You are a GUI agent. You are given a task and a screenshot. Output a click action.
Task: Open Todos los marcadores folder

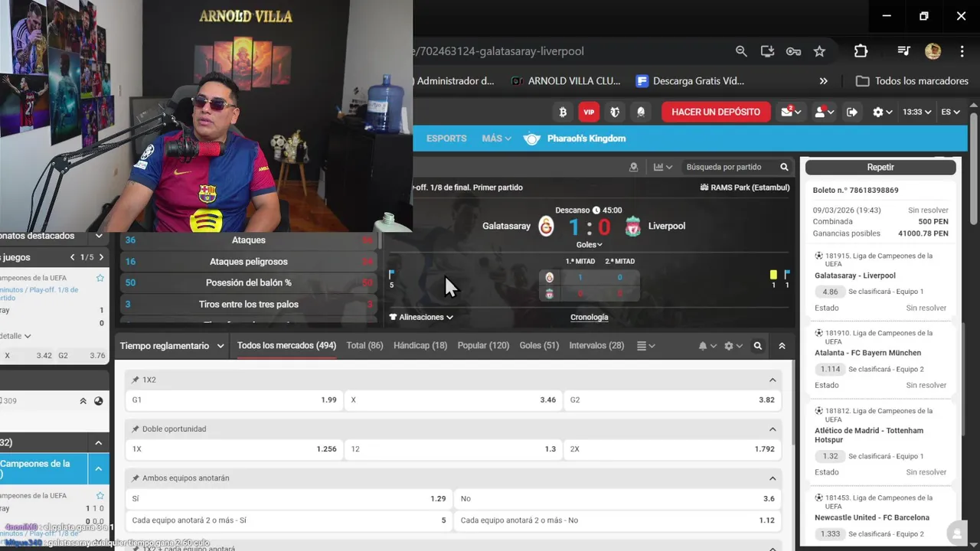(x=912, y=81)
